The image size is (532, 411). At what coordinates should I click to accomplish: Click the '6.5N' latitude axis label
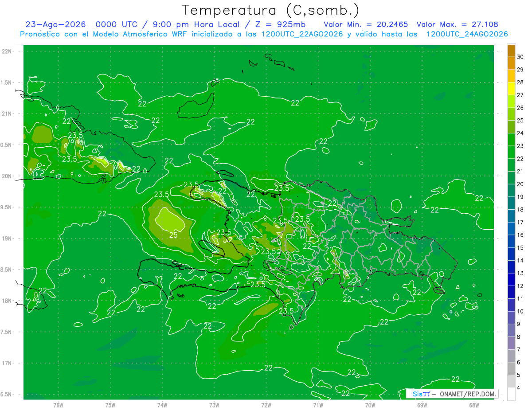7,394
